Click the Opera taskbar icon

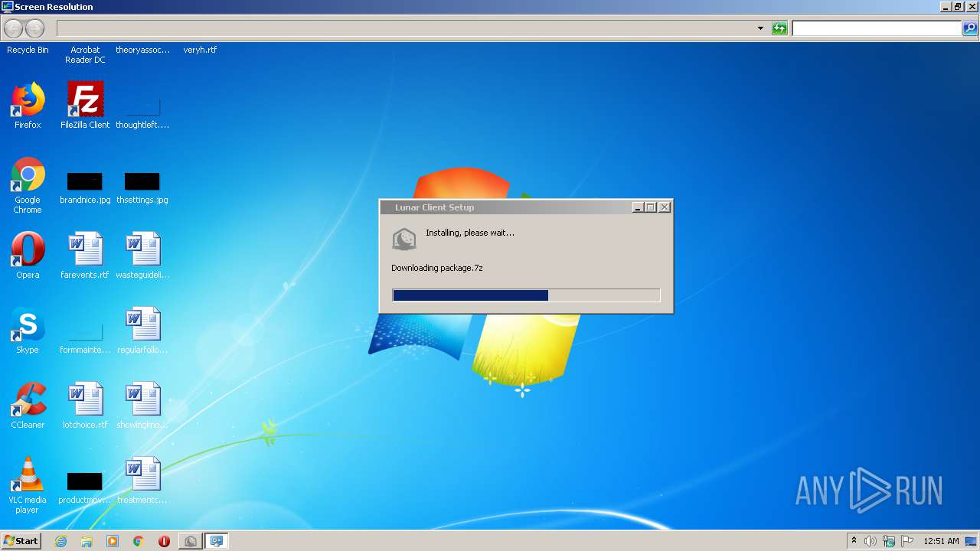[164, 541]
